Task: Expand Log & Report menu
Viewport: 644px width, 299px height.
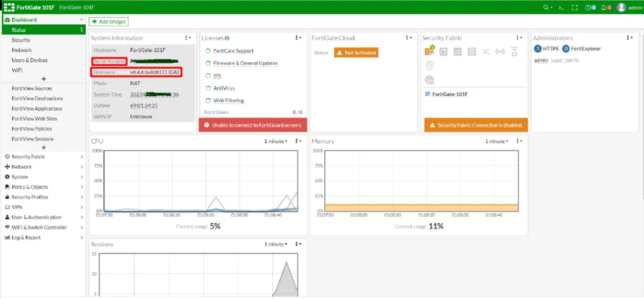Action: [x=43, y=238]
